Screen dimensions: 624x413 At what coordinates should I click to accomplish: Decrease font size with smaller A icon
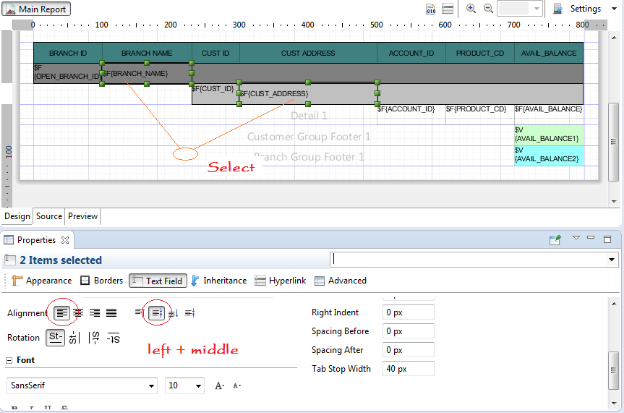click(237, 385)
